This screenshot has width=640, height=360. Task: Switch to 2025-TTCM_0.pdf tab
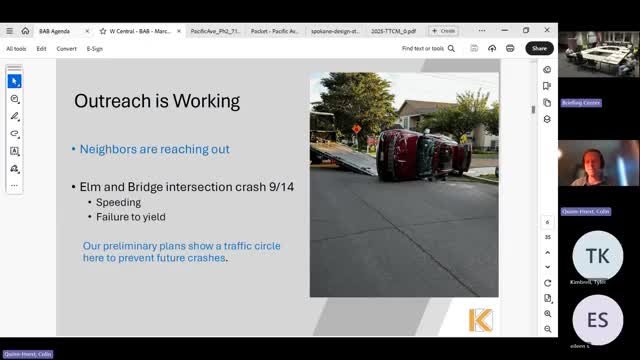[393, 31]
